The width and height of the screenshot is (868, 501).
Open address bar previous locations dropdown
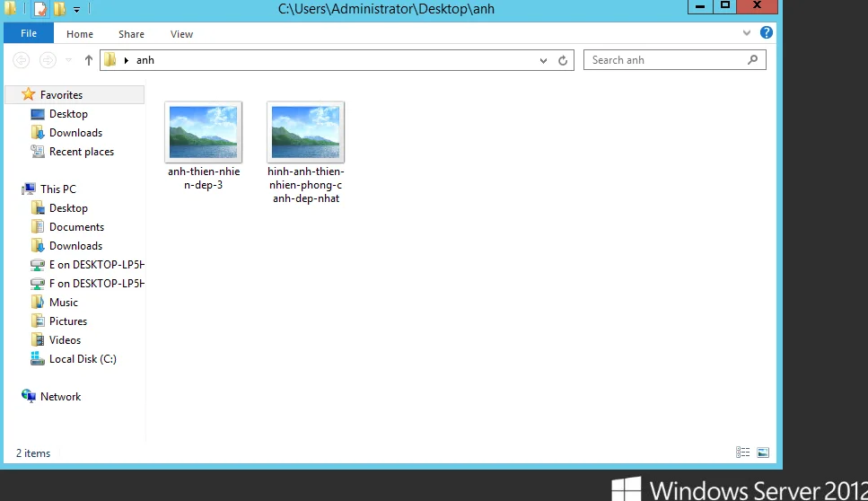[544, 61]
